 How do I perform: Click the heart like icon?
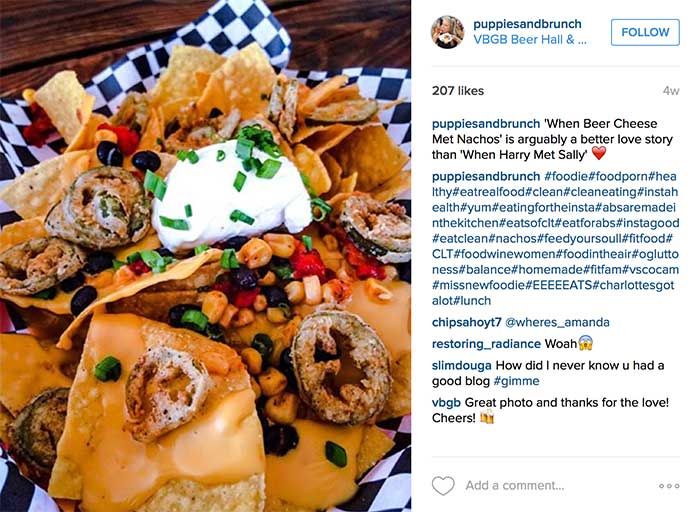tap(443, 485)
